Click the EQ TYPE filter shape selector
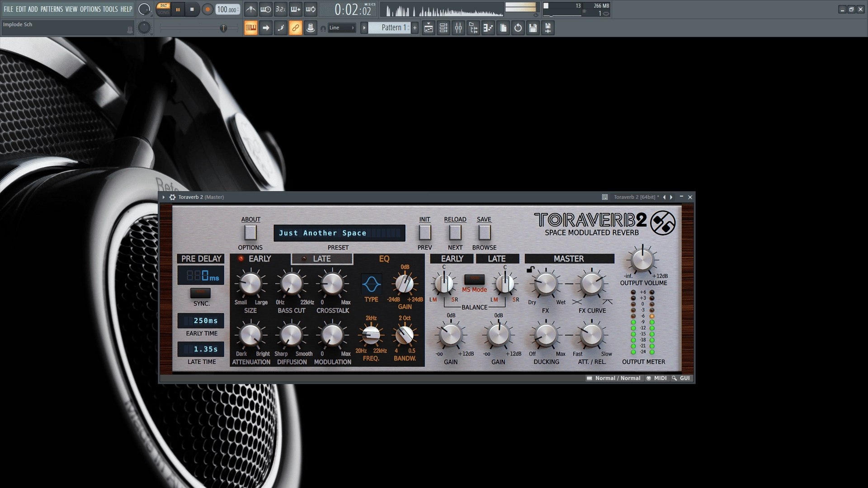The height and width of the screenshot is (488, 868). [371, 284]
